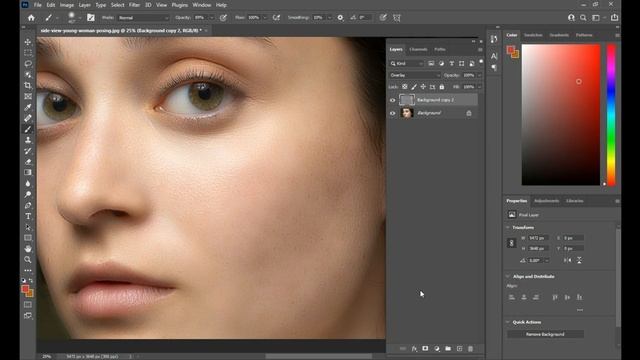Toggle lock all padlock icon
The height and width of the screenshot is (360, 640).
pyautogui.click(x=442, y=87)
